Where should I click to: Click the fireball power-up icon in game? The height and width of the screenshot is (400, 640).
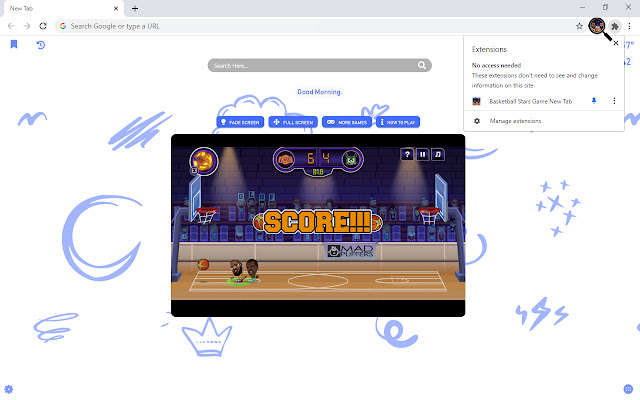pyautogui.click(x=204, y=161)
